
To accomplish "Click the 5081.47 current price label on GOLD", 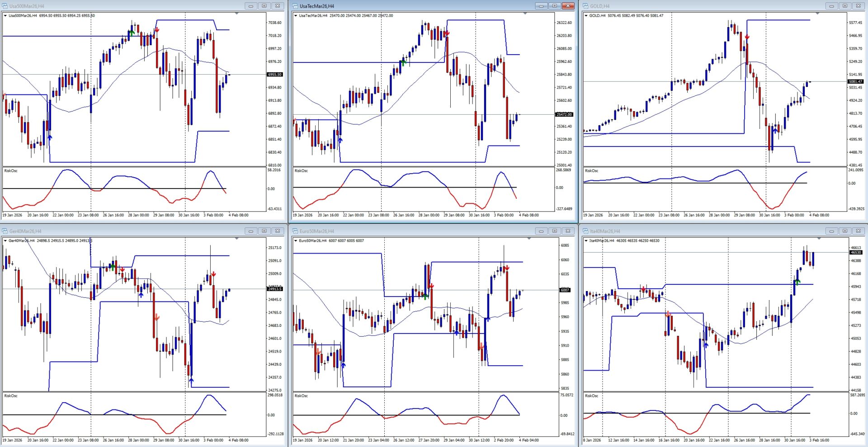I will point(855,81).
